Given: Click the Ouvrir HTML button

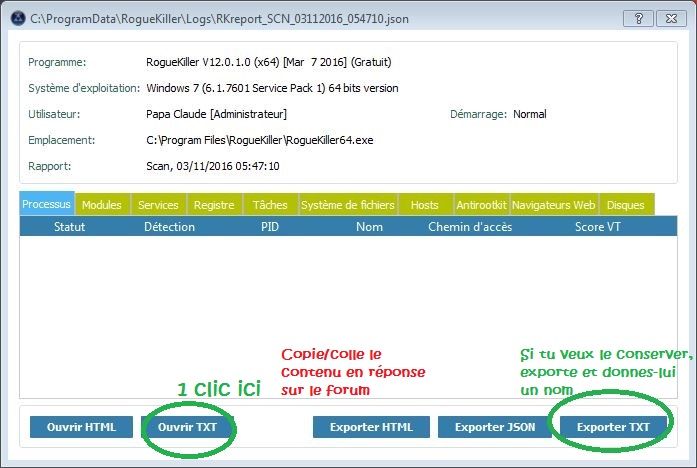Looking at the screenshot, I should pos(81,427).
